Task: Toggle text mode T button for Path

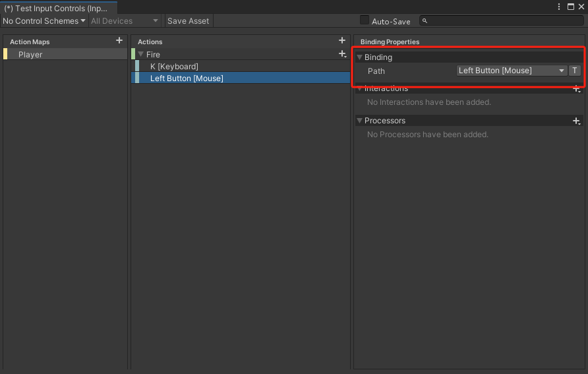Action: (x=575, y=71)
